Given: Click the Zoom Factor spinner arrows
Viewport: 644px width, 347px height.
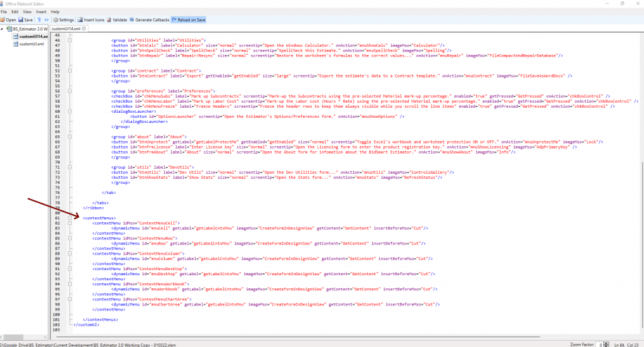Looking at the screenshot, I should [x=606, y=344].
